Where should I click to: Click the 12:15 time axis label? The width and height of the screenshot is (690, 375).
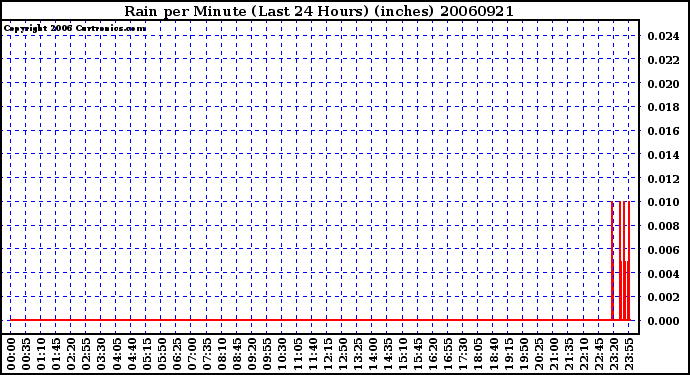click(327, 354)
